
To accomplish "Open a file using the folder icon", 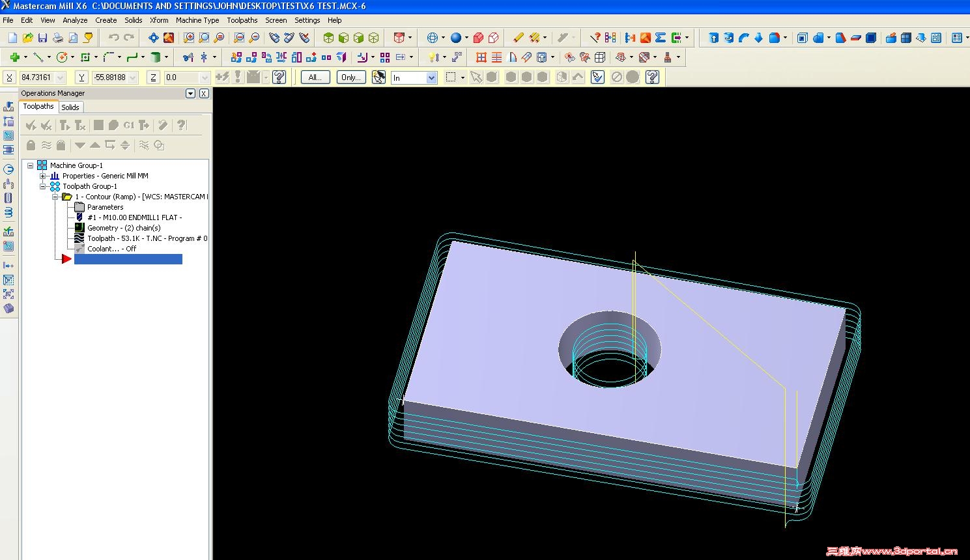I will pos(27,38).
